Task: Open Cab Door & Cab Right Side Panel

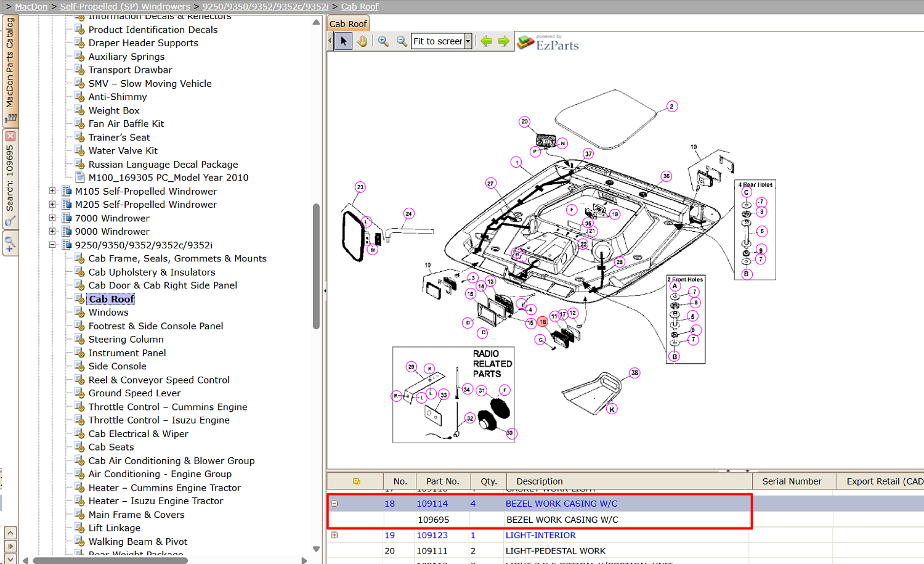Action: pos(163,285)
